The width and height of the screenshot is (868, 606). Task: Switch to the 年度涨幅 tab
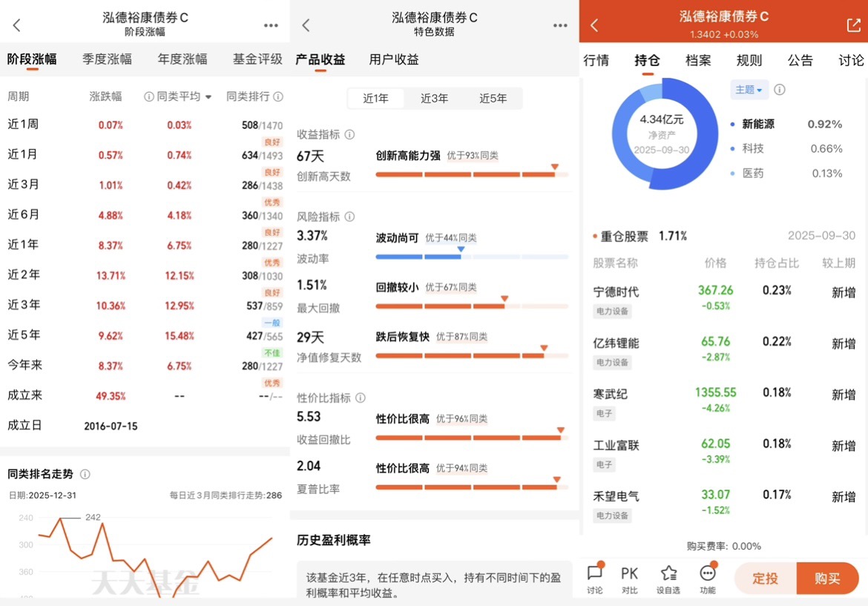pos(182,59)
